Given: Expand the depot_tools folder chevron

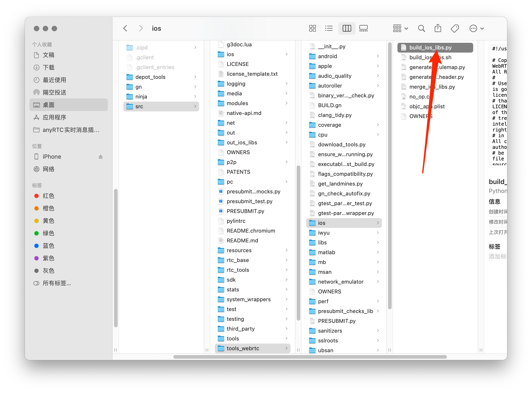Looking at the screenshot, I should pos(195,77).
